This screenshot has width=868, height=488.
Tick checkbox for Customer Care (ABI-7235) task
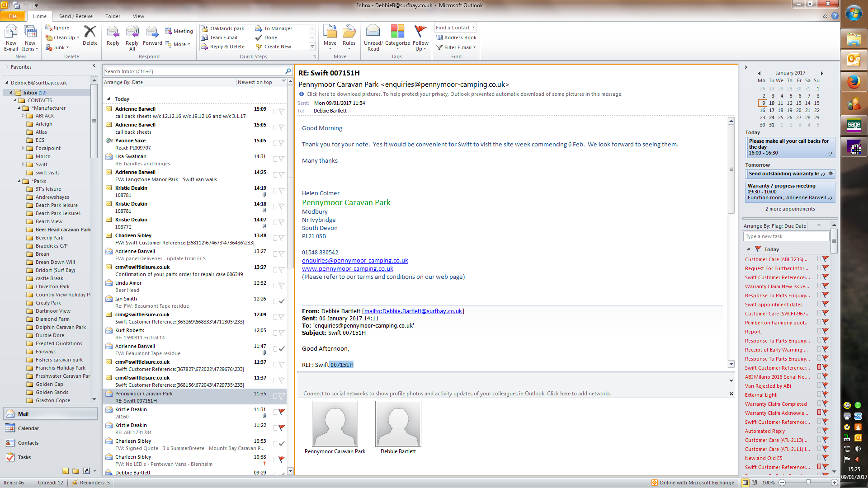tap(819, 259)
